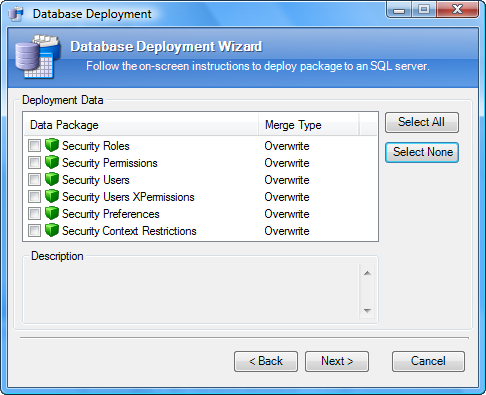Sort by the Merge Type column header
Image resolution: width=486 pixels, height=395 pixels.
pos(309,125)
